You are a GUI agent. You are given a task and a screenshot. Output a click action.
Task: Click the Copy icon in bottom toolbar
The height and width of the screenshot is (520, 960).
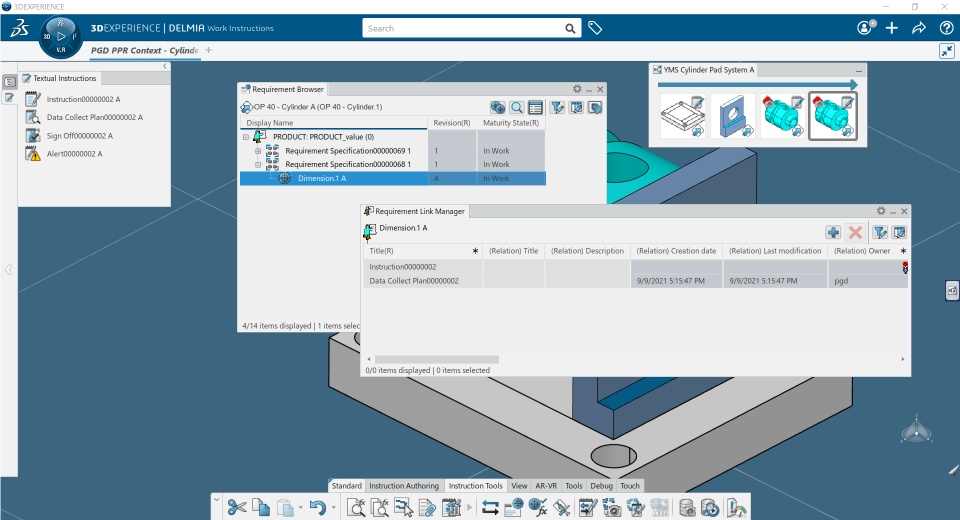coord(261,507)
